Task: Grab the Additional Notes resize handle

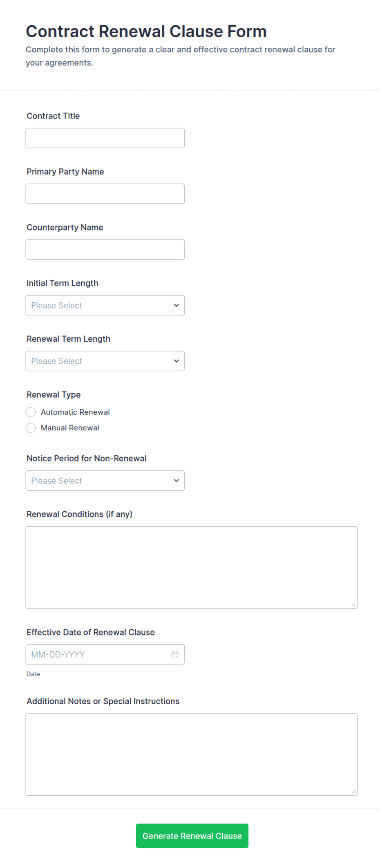Action: (x=353, y=792)
